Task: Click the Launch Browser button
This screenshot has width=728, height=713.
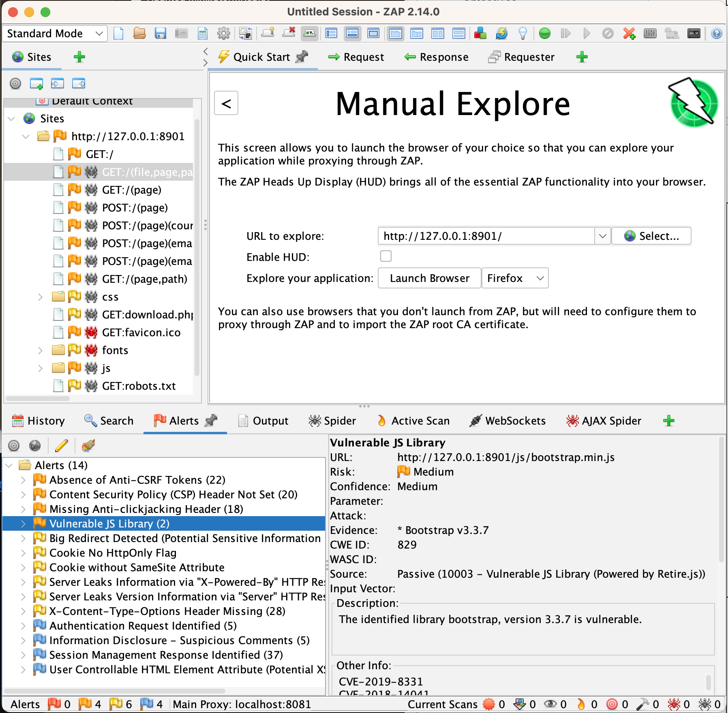Action: (x=429, y=278)
